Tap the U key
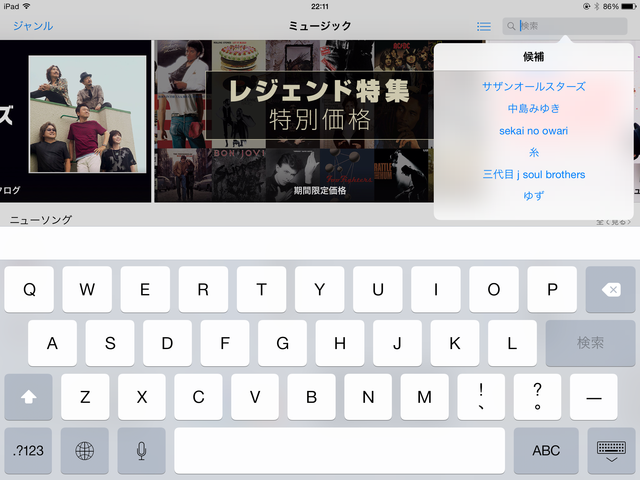Image resolution: width=640 pixels, height=480 pixels. click(x=378, y=289)
